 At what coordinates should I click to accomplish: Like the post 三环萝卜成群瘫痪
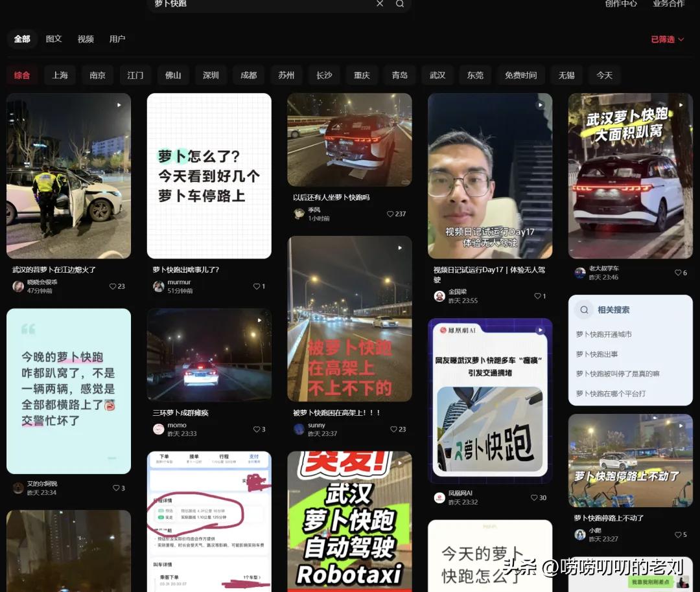click(256, 429)
